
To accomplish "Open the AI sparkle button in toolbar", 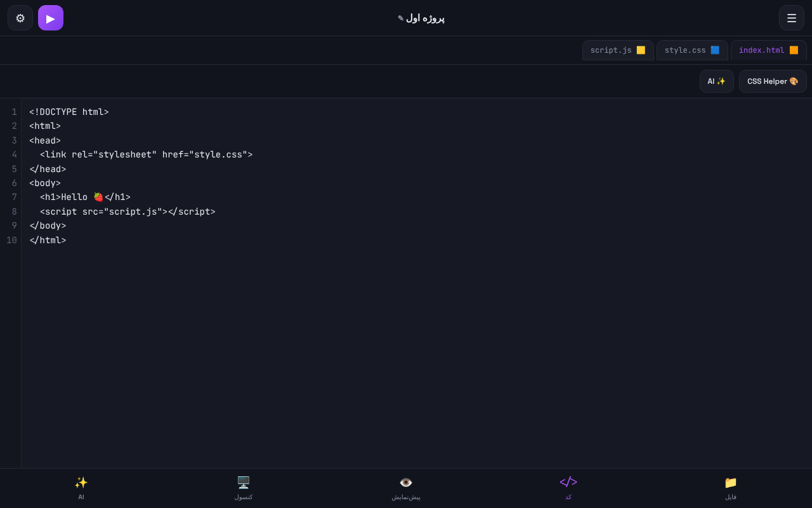I will [717, 81].
